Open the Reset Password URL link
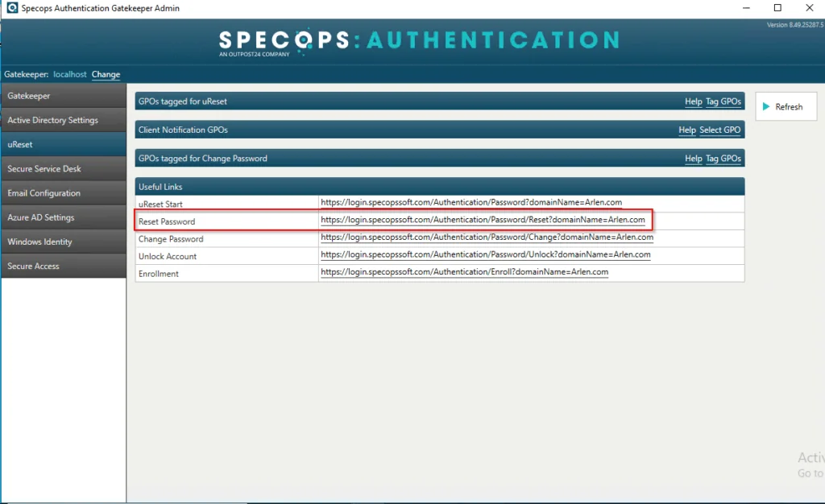Screen dimensions: 825x504 tap(483, 220)
